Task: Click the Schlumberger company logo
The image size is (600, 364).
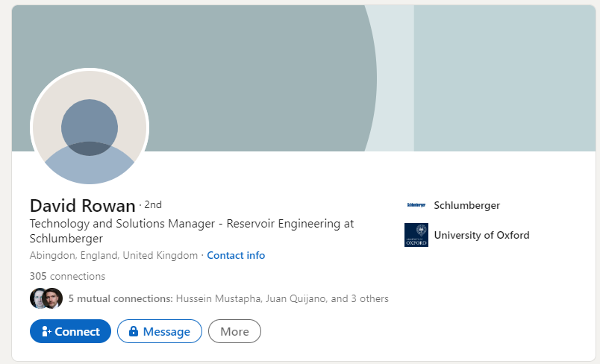Action: [x=416, y=205]
